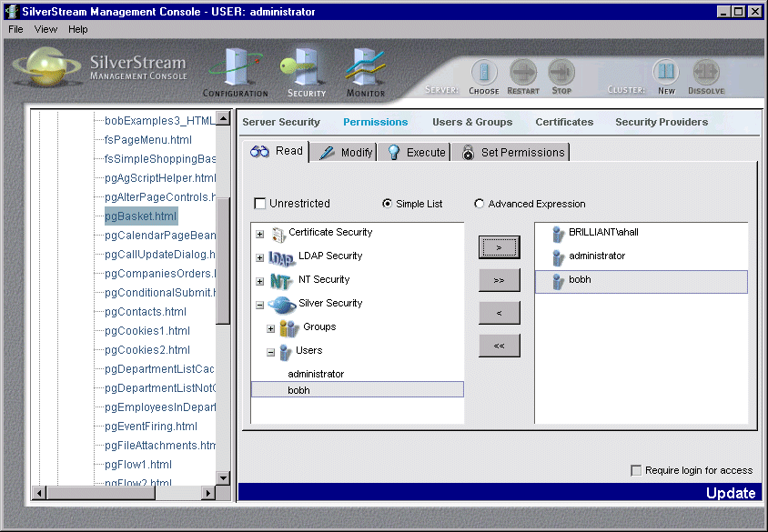Select pgFlow1.html in the file tree
The image size is (768, 532).
(138, 465)
